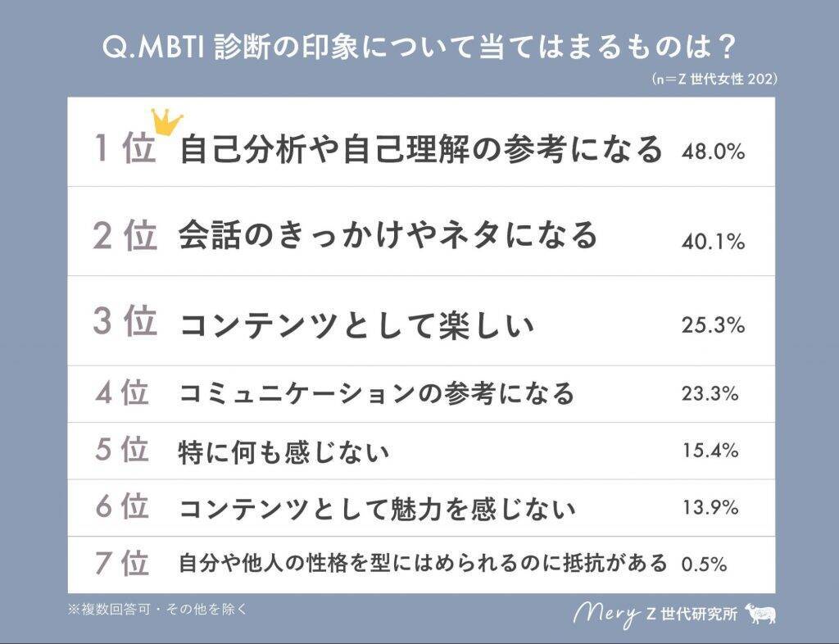Image resolution: width=839 pixels, height=644 pixels.
Task: Select コンテンツとして魅力を感じない text
Action: 377,509
